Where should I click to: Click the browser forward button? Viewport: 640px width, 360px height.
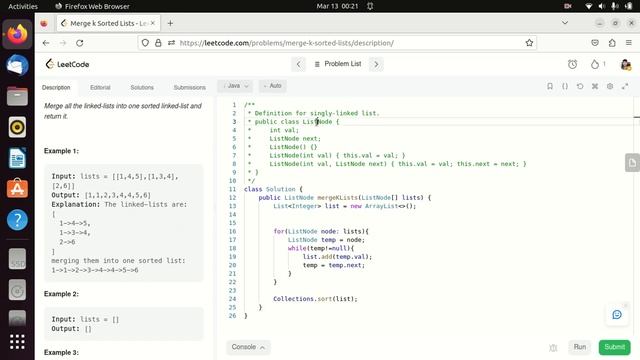(63, 43)
